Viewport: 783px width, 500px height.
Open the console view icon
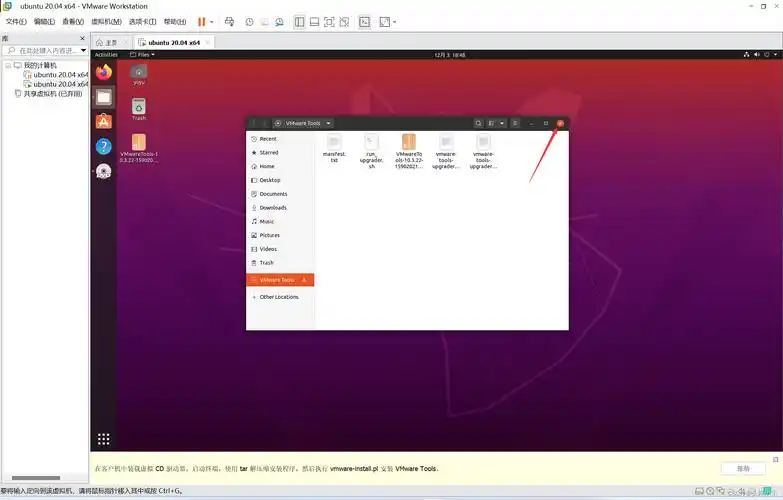pos(365,22)
